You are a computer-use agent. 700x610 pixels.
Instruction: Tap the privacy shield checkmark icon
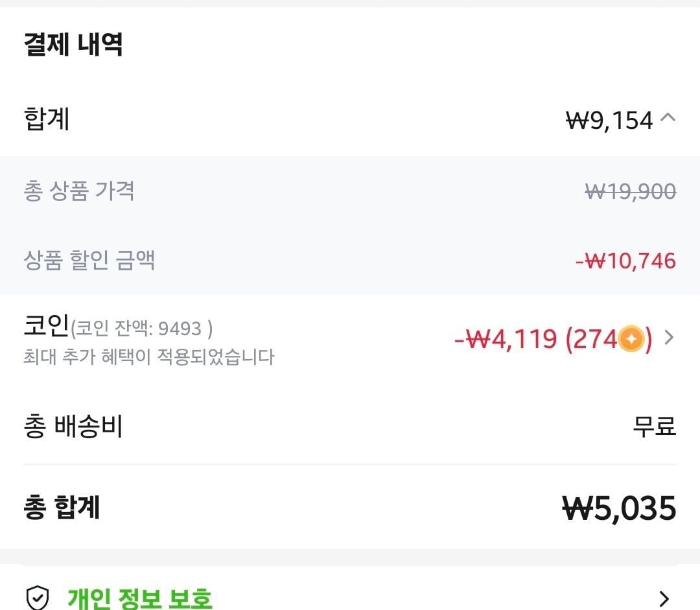point(37,598)
